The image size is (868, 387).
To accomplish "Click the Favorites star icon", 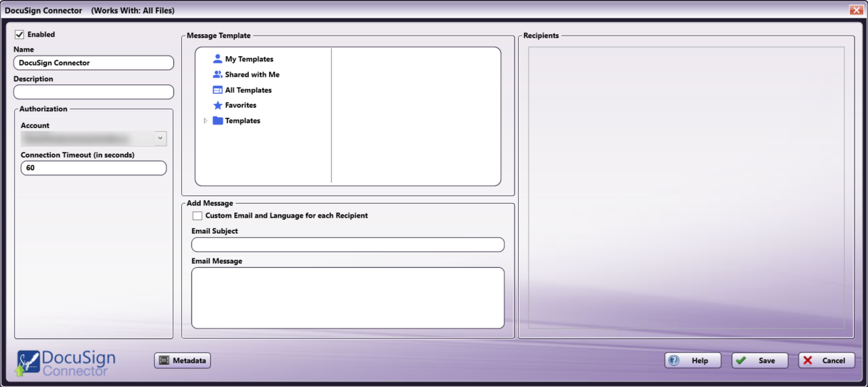I will [x=218, y=105].
